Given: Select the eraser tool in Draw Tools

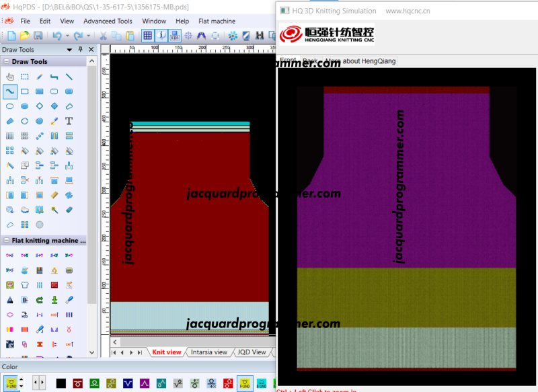Looking at the screenshot, I should click(x=69, y=210).
